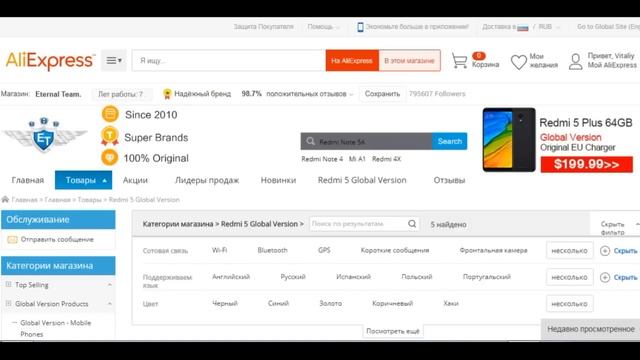Click the trusted brand medal icon
This screenshot has width=640, height=360.
pos(167,94)
